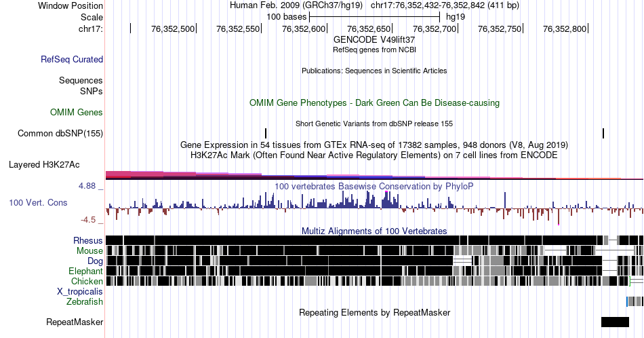644x338 pixels.
Task: Click the chr17: ruler label
Action: pos(90,29)
